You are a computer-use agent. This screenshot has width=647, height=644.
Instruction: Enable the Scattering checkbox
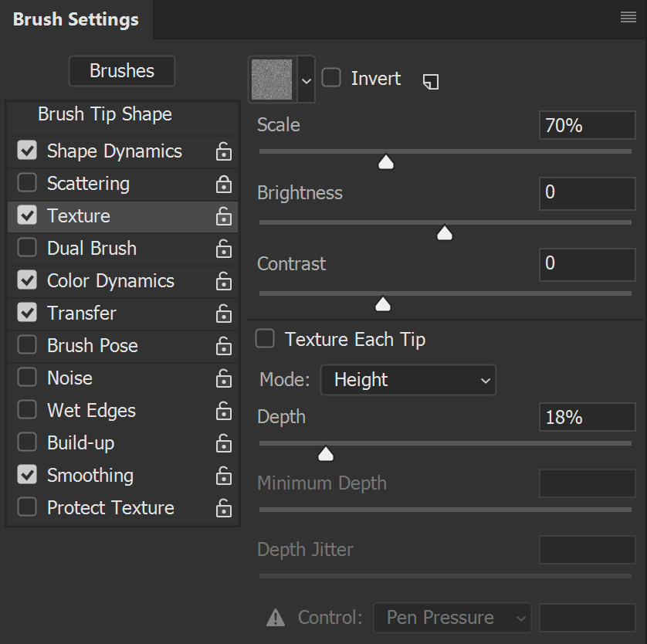click(x=27, y=183)
